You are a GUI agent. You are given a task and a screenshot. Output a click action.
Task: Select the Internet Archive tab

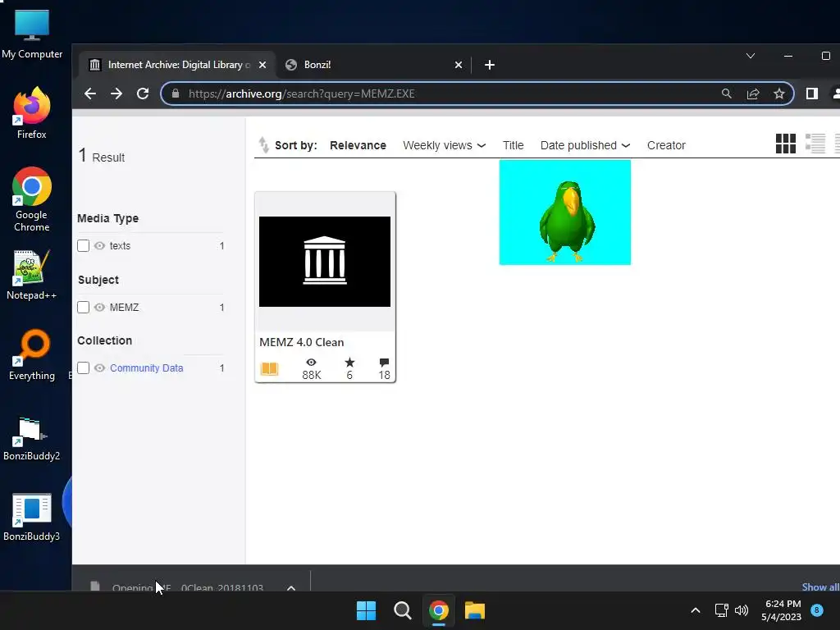tap(178, 65)
